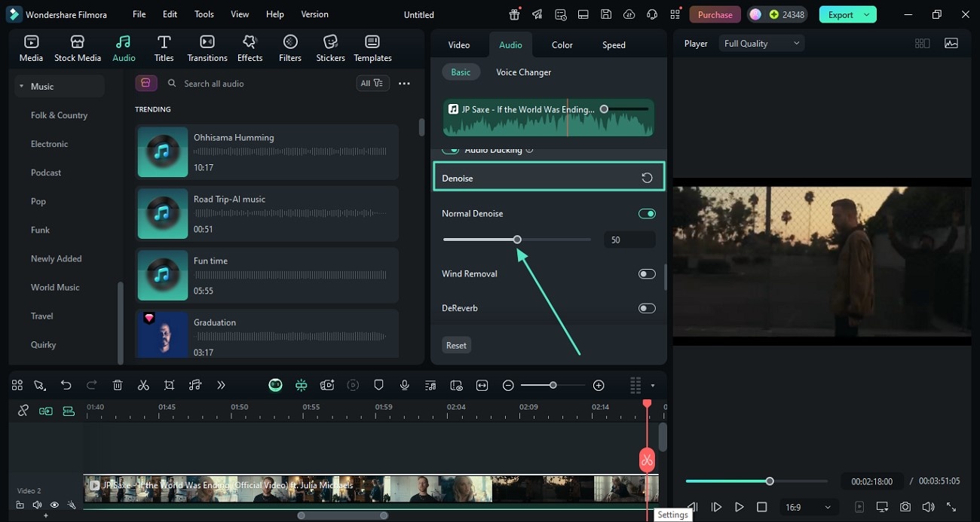This screenshot has width=980, height=522.
Task: Open the Tools menu
Action: (x=204, y=14)
